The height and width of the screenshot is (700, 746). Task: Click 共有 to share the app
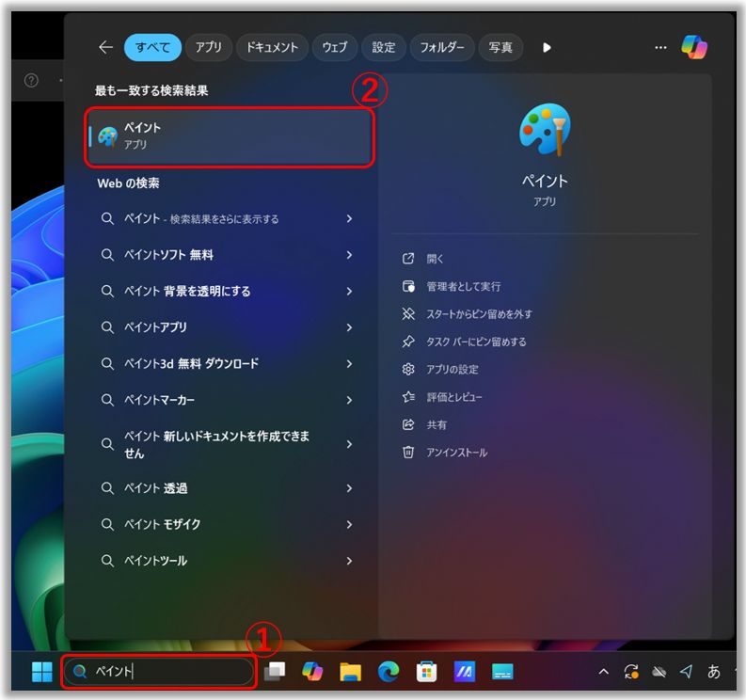pyautogui.click(x=436, y=424)
